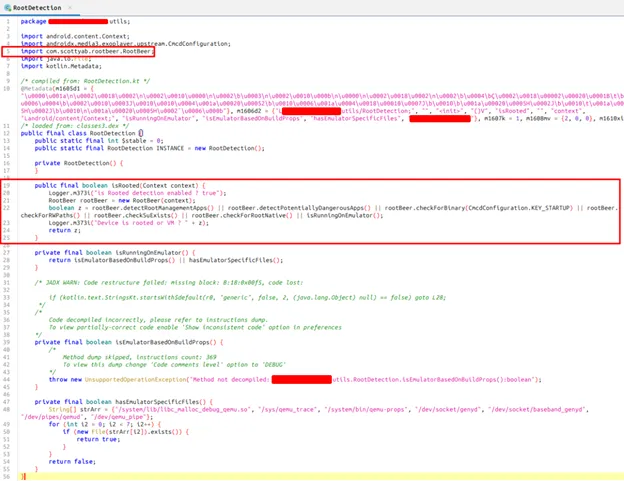Click the checkSuExists() call

(x=150, y=216)
